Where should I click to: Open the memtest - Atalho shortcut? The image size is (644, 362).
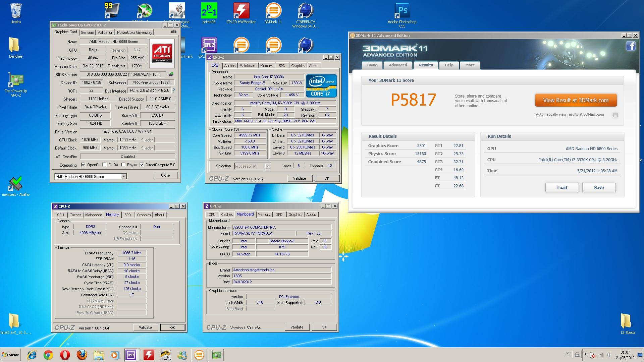[15, 186]
